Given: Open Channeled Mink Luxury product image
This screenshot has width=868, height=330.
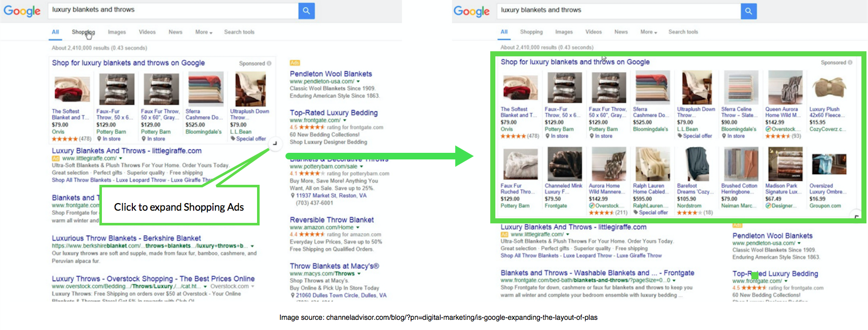Looking at the screenshot, I should pos(564,164).
